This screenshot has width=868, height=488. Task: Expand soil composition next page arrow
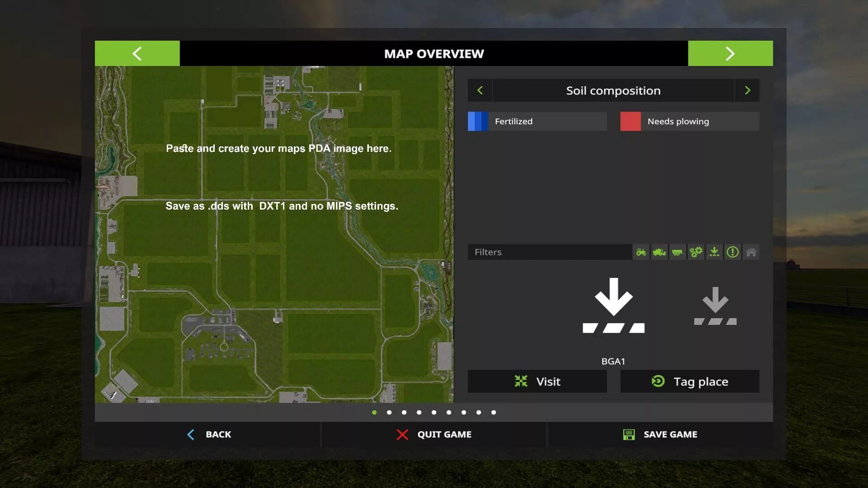click(747, 90)
